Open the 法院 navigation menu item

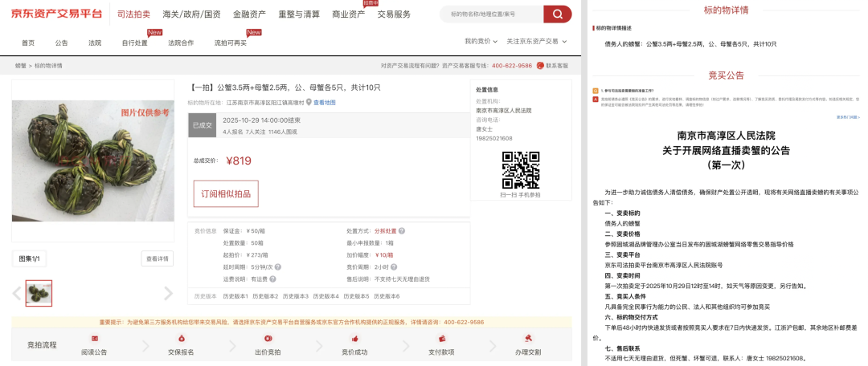95,43
